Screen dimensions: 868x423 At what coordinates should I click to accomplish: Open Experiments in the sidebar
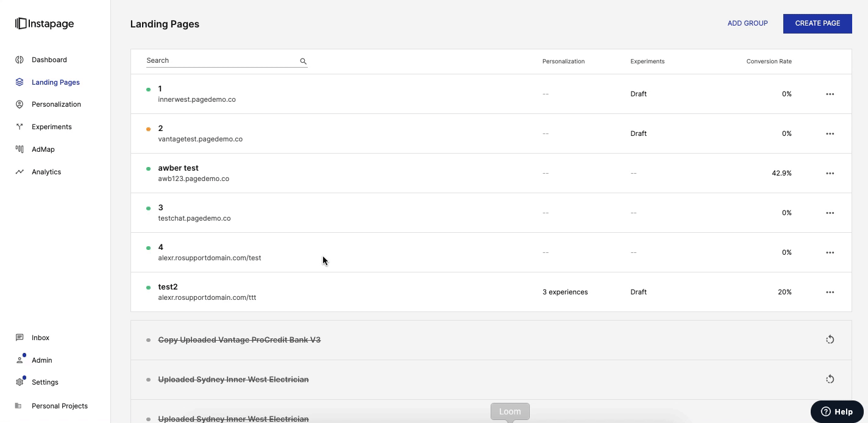click(x=52, y=127)
